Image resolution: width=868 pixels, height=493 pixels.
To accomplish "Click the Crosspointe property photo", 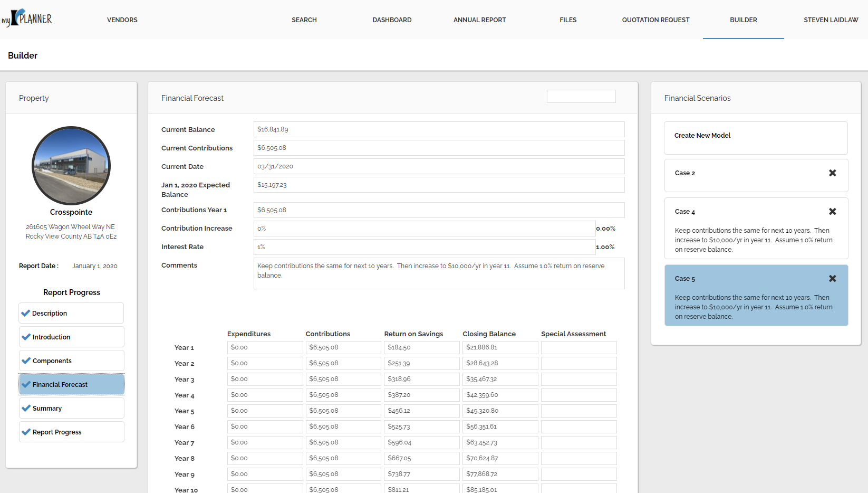I will [x=71, y=165].
